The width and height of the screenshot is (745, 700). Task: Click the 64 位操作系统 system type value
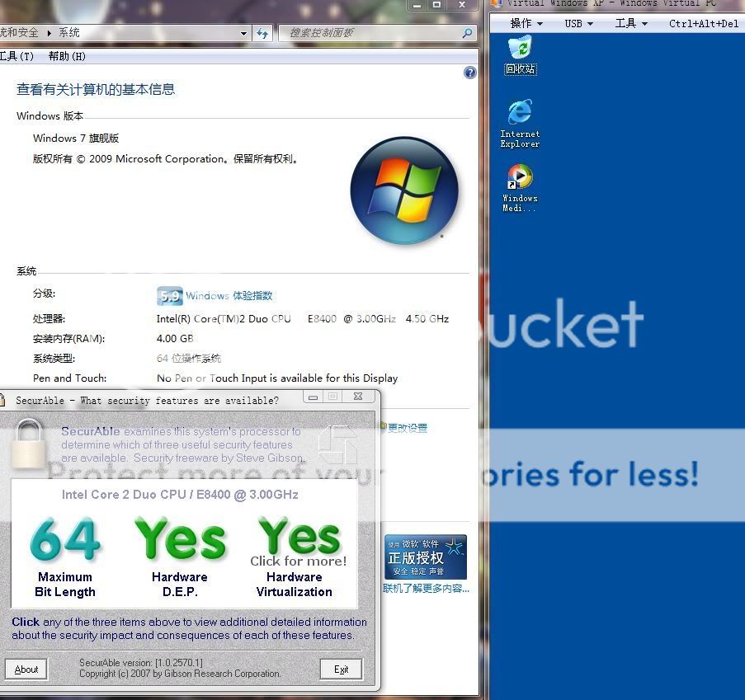189,359
